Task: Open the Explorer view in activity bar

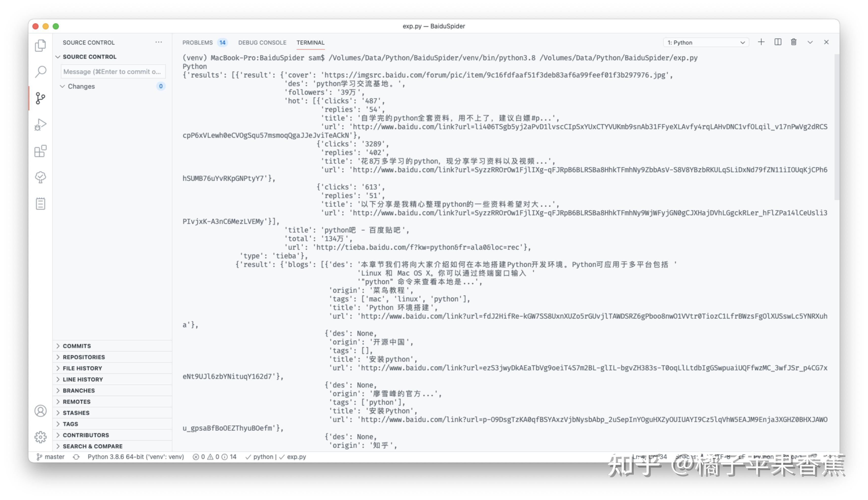Action: pos(40,46)
